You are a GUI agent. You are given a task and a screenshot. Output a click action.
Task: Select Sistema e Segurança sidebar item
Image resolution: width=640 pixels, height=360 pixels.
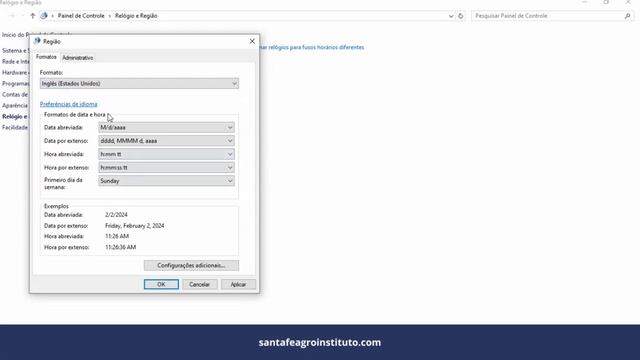tap(16, 50)
